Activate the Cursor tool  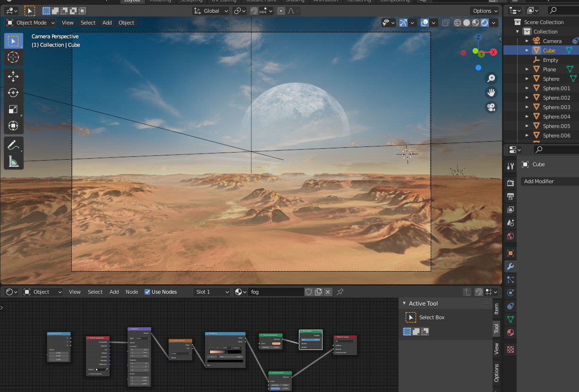(x=13, y=57)
